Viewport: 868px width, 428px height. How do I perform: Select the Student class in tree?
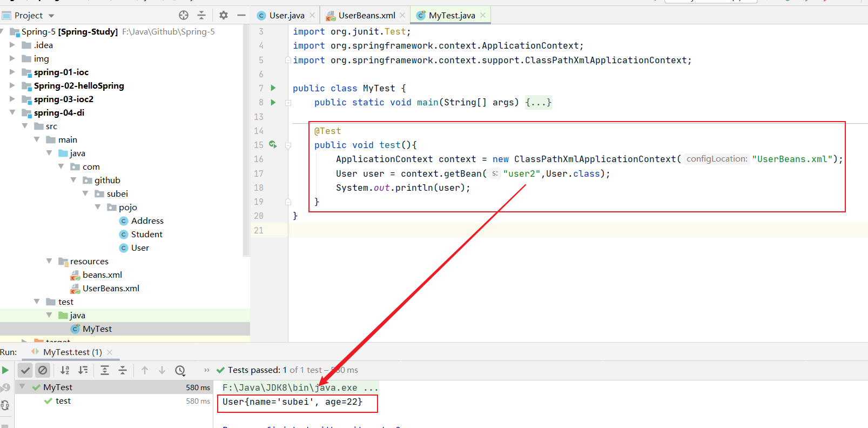[146, 234]
